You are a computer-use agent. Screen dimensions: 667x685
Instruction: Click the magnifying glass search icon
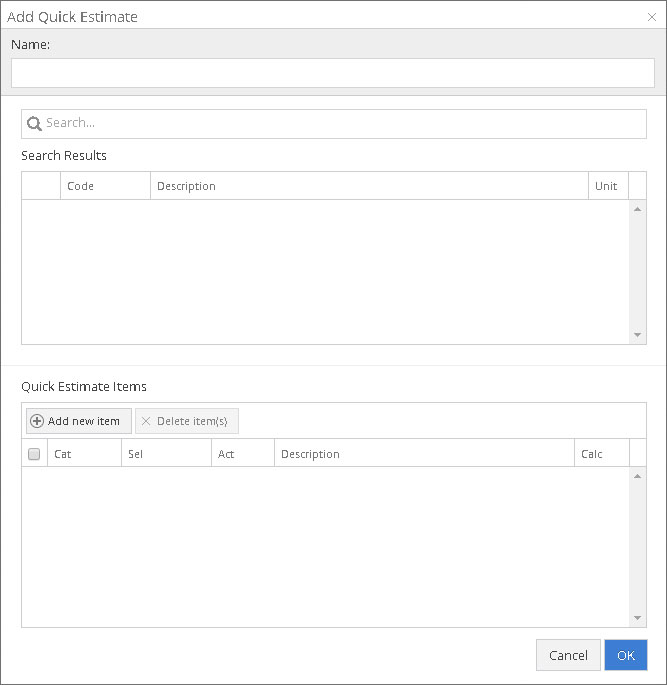(x=34, y=124)
